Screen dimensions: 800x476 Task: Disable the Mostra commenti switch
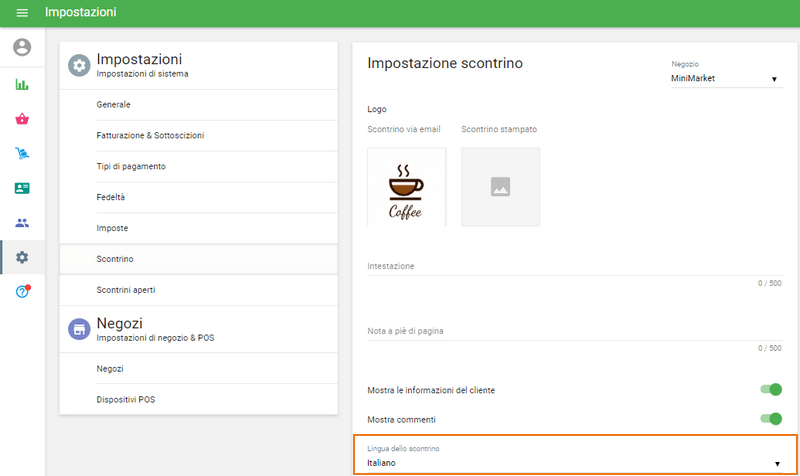(769, 419)
